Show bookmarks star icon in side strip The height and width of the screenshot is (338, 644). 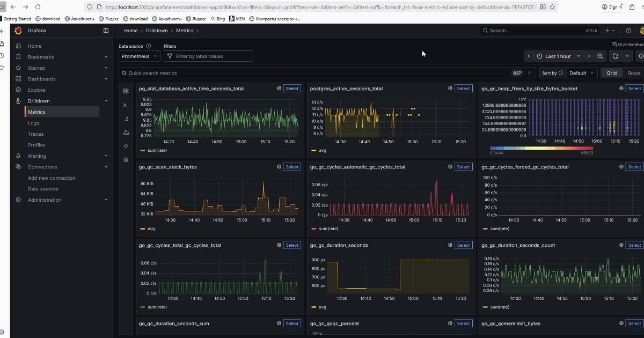[x=126, y=146]
